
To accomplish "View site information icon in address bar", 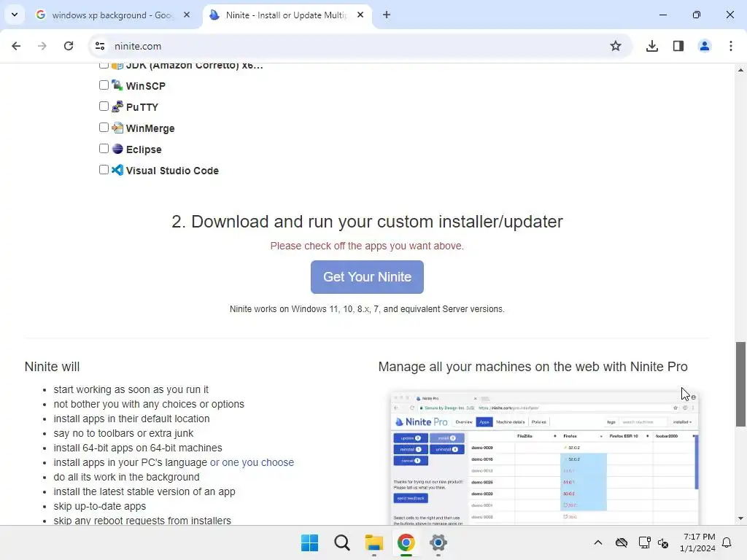I will tap(99, 46).
